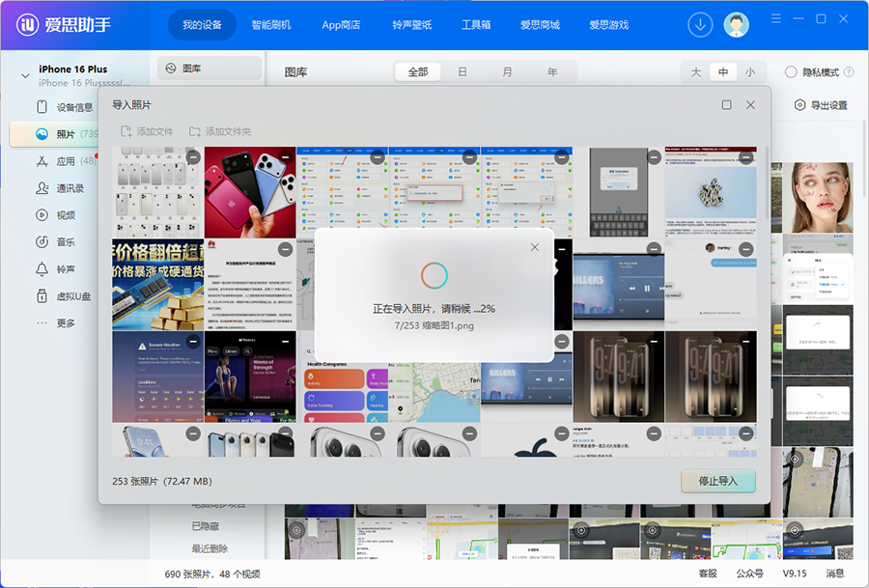869x588 pixels.
Task: Collapse the iPhone 16 Plus device tree
Action: pyautogui.click(x=25, y=75)
